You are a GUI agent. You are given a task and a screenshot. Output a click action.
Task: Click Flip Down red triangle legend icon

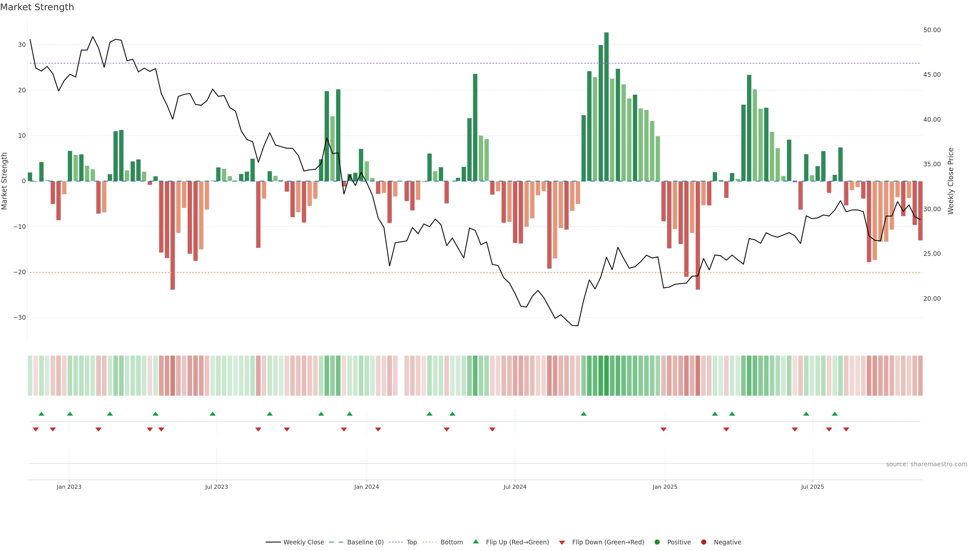click(x=562, y=542)
